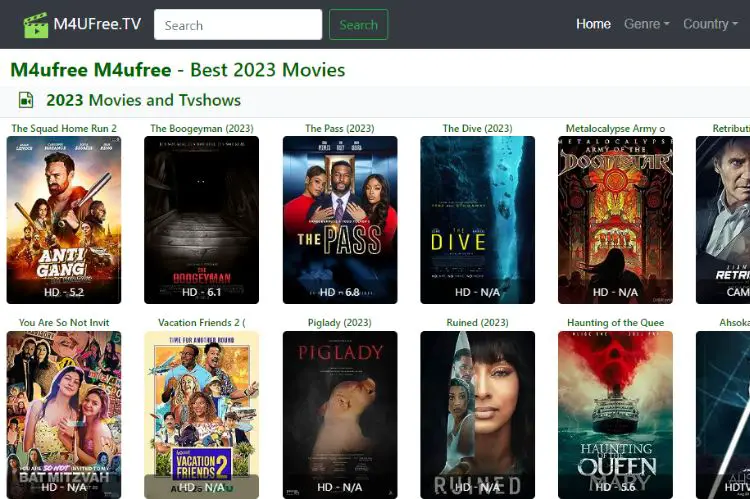
Task: Open You Are So Not Invit title link
Action: point(64,322)
